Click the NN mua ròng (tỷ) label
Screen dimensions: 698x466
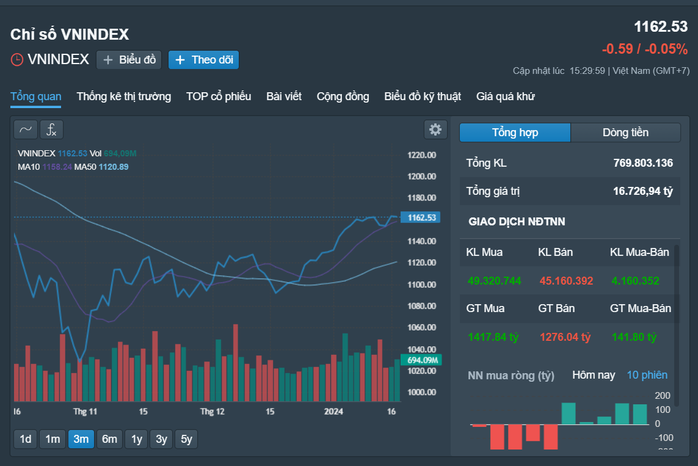click(x=511, y=376)
